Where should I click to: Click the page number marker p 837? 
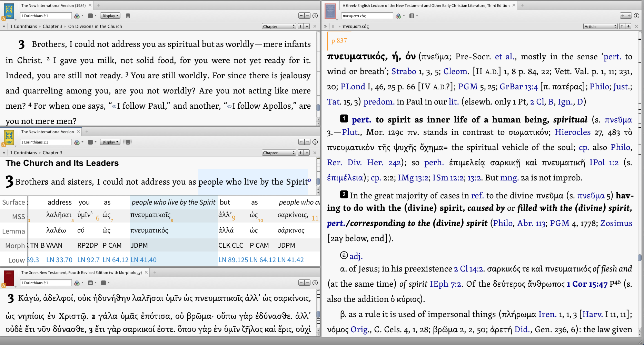click(x=339, y=41)
